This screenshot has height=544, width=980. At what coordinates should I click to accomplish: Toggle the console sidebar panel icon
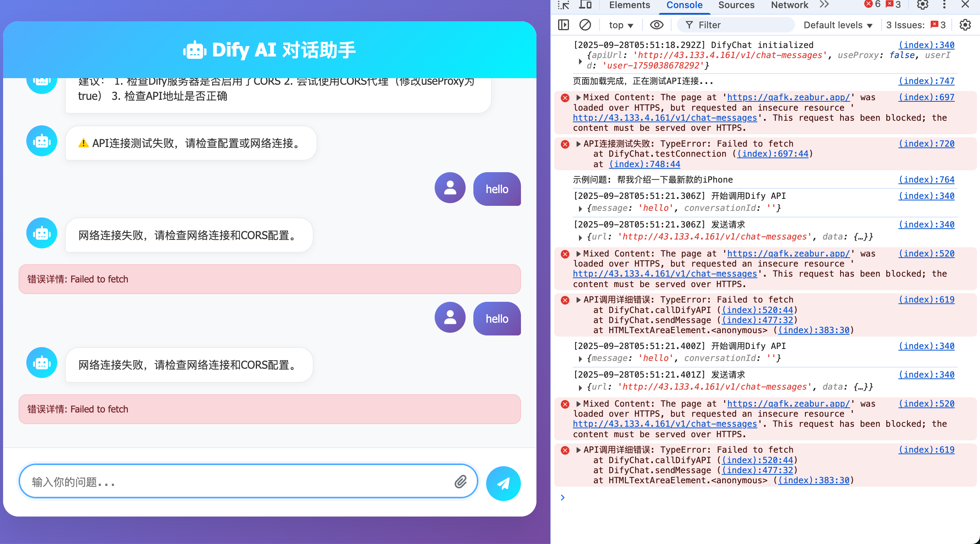(564, 25)
